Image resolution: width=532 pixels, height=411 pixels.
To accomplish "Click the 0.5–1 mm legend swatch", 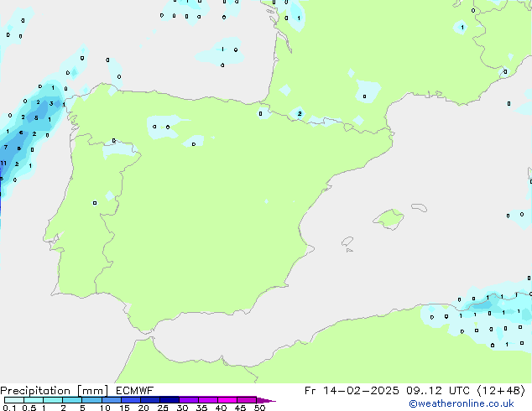I will click(34, 400).
